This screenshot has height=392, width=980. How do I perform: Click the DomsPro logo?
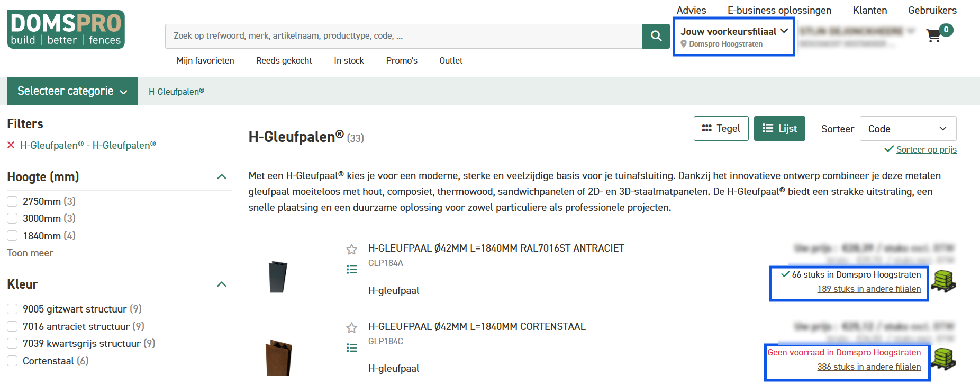click(66, 30)
